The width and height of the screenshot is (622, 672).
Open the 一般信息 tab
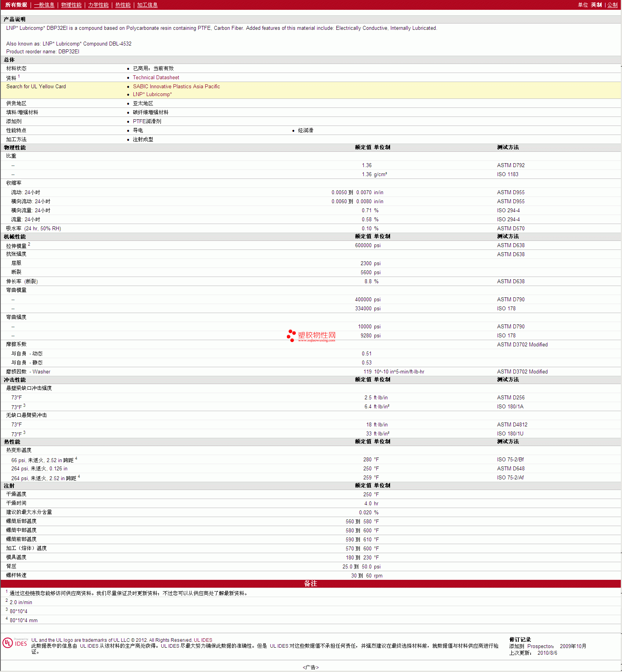(x=44, y=5)
